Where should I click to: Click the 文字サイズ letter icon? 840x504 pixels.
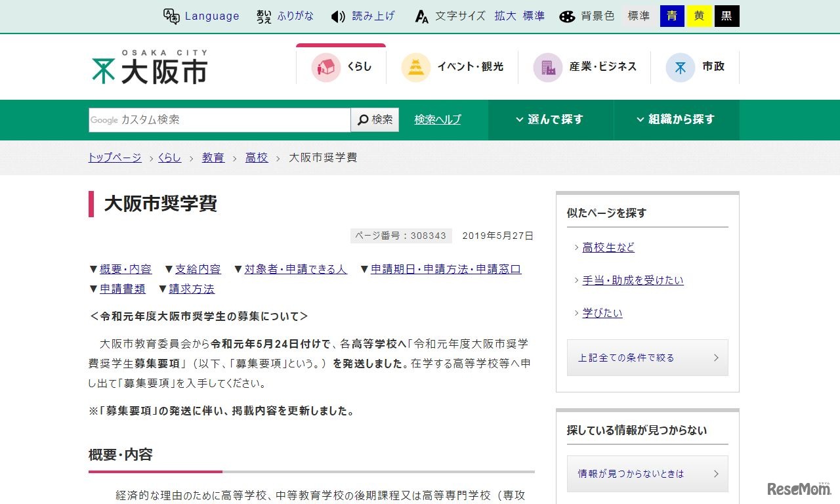tap(422, 16)
